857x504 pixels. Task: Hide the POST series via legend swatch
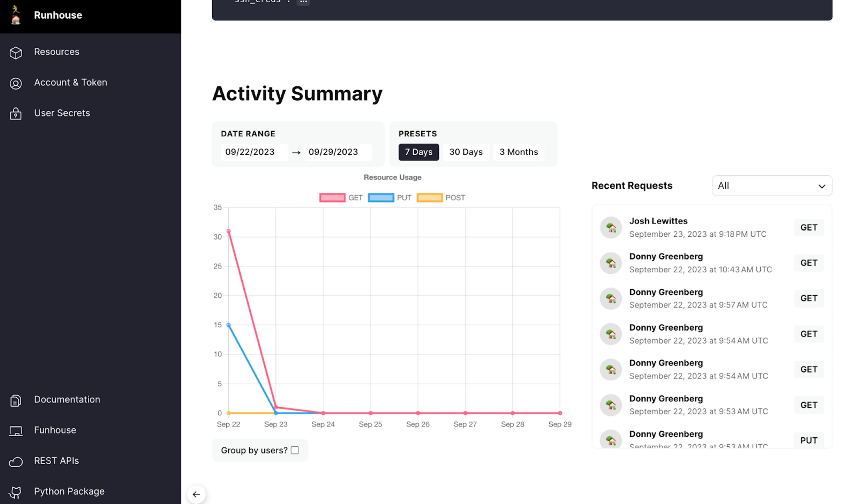(430, 198)
